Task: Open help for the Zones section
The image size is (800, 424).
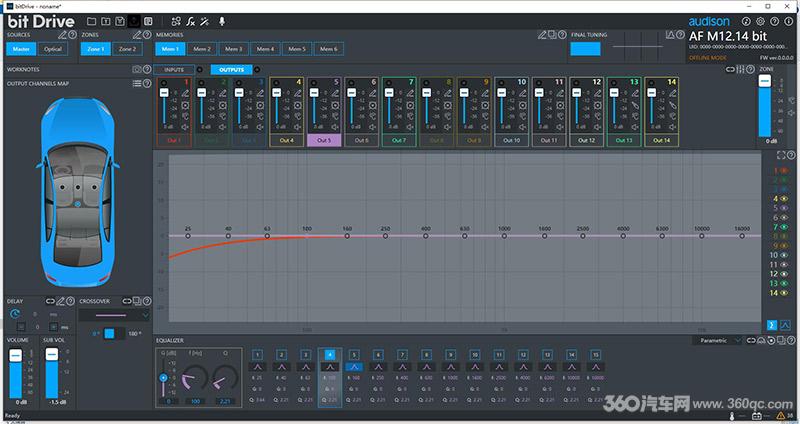Action: [147, 35]
